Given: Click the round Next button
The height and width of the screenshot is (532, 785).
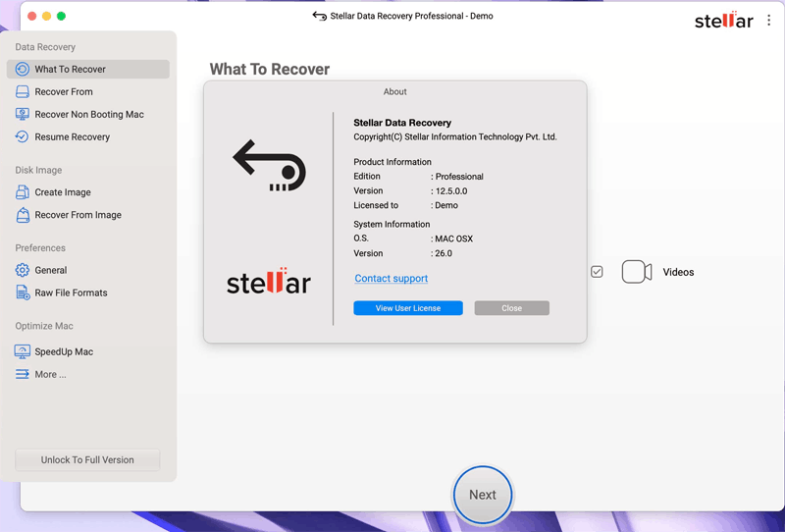Looking at the screenshot, I should click(483, 495).
